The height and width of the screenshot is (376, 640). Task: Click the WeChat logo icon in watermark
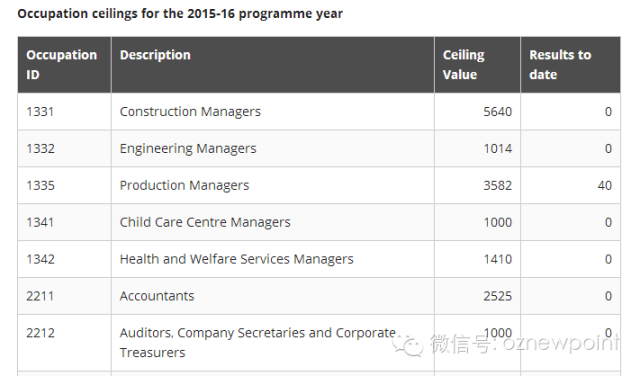(x=407, y=345)
